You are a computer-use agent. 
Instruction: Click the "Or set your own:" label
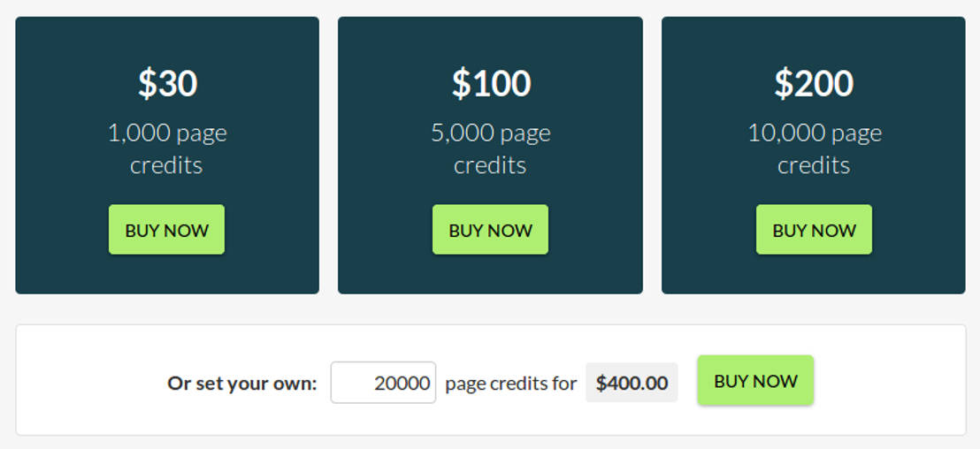241,384
